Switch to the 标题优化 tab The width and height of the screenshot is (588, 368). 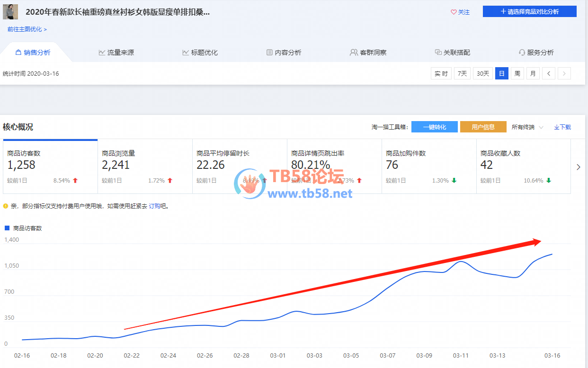(x=200, y=53)
